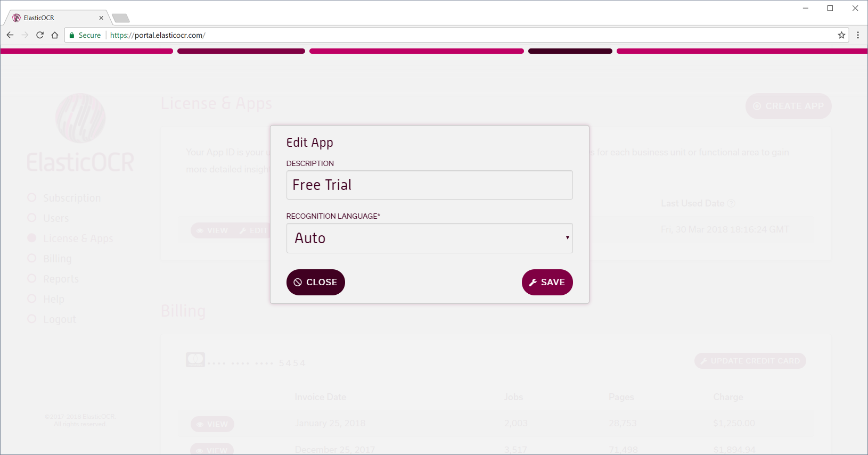Open Reports in the sidebar
The width and height of the screenshot is (868, 455).
click(x=53, y=279)
